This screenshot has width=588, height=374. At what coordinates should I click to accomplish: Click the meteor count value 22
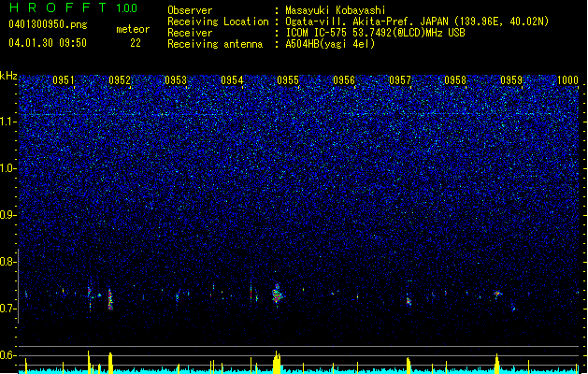coord(136,43)
